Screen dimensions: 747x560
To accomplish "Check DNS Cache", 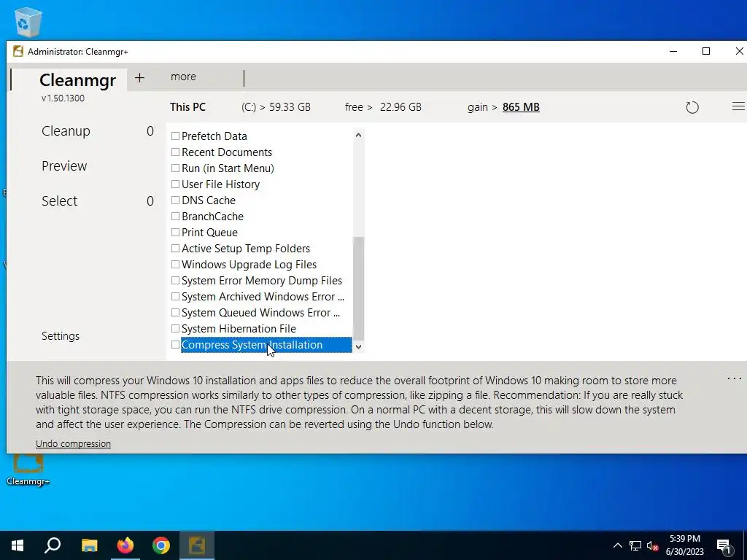I will coord(175,200).
